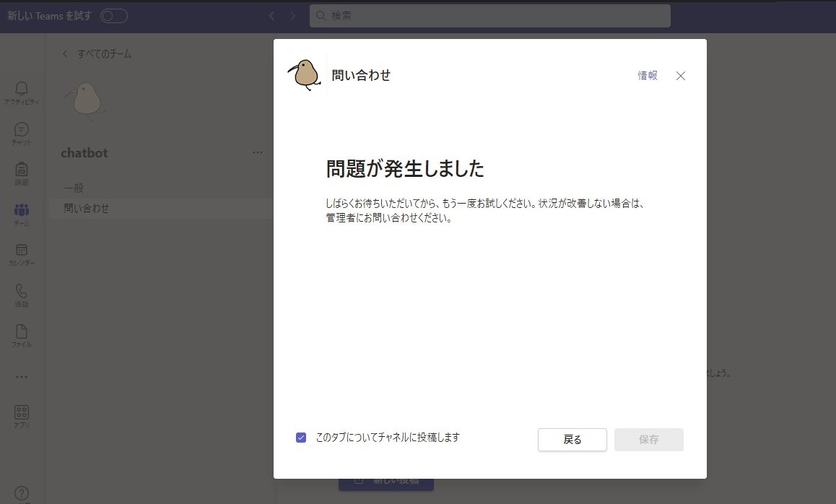Click the 保存 button

click(649, 440)
